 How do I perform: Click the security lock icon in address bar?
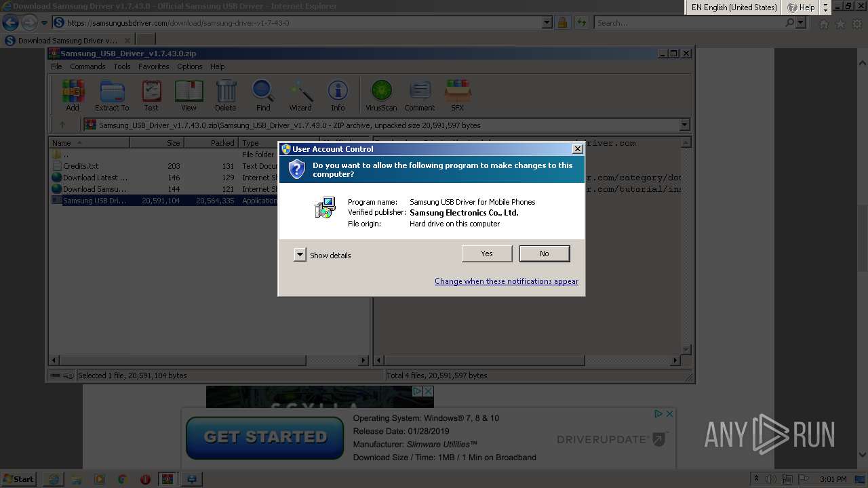pos(562,23)
